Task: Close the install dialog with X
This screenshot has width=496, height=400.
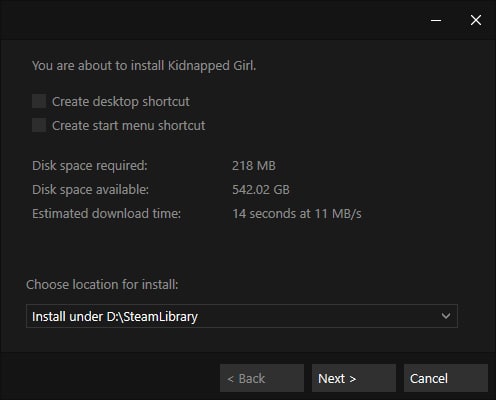Action: [476, 20]
